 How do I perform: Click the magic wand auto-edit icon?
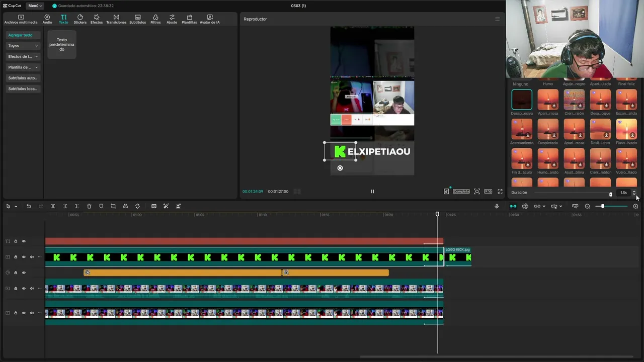tap(166, 206)
